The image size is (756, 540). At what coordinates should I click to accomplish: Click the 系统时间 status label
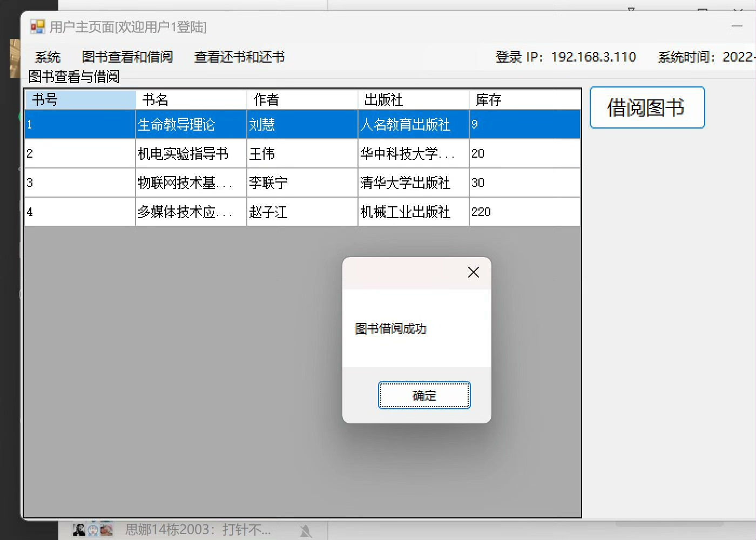click(706, 57)
